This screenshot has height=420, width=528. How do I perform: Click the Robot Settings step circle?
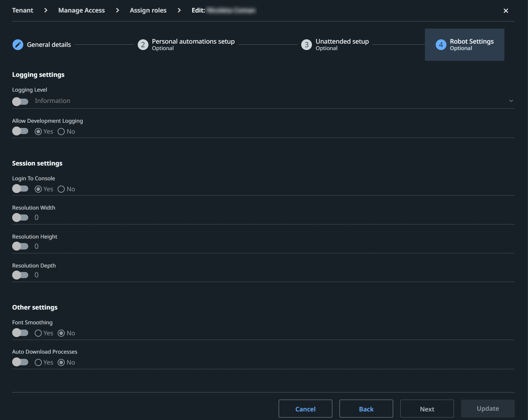(441, 44)
